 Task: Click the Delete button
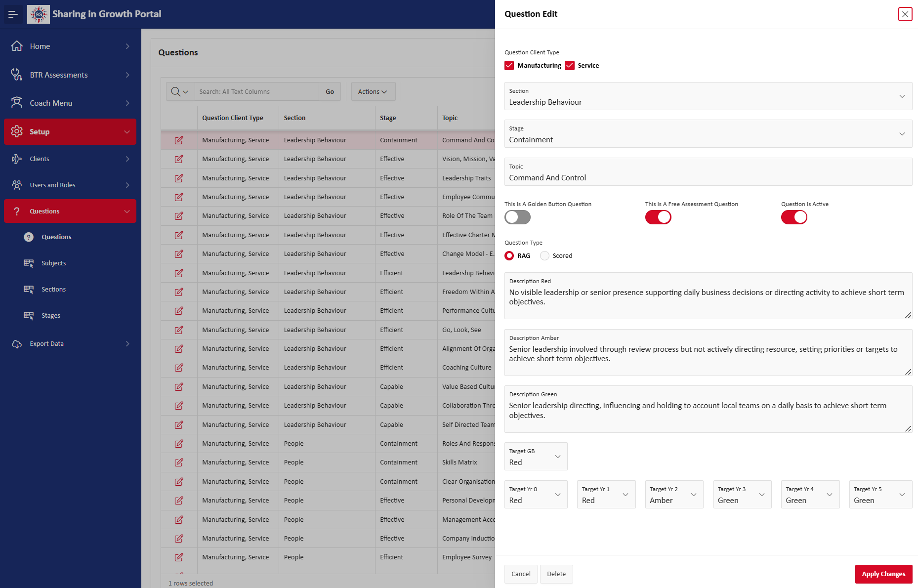[x=556, y=574]
